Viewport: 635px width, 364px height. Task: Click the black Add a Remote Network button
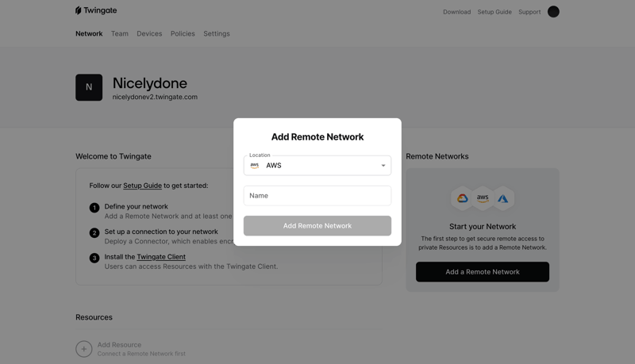click(x=483, y=272)
